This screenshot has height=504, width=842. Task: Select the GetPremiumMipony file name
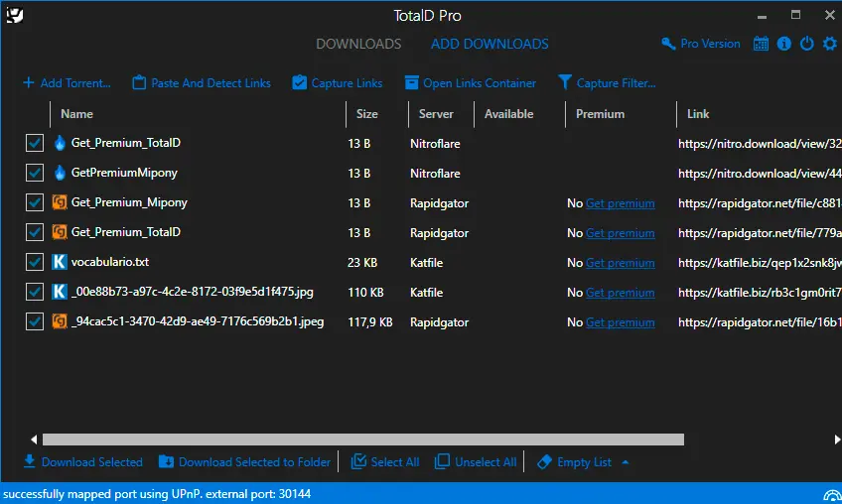124,173
